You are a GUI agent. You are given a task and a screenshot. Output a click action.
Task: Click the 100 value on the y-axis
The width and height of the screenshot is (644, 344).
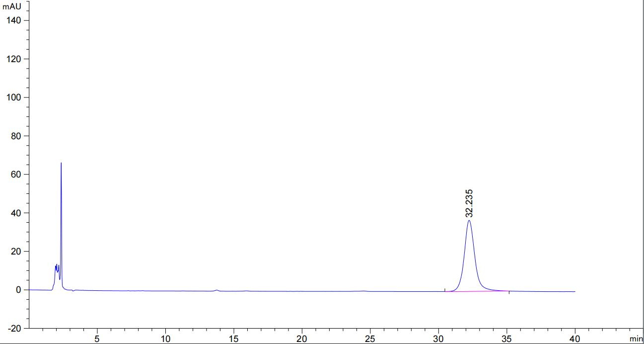(x=14, y=97)
